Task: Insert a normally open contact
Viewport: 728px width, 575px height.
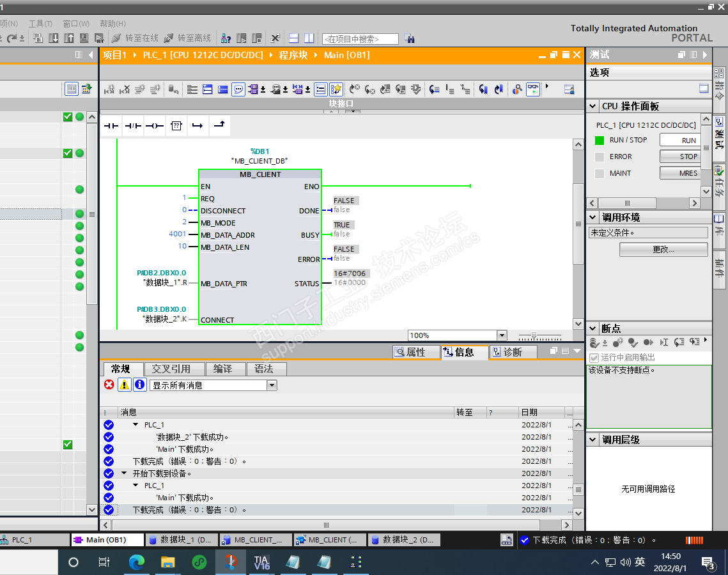Action: coord(111,126)
